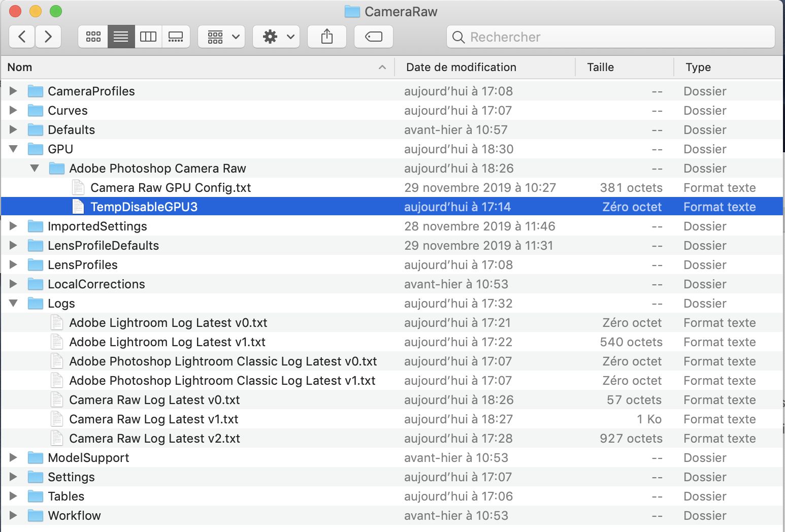Sort by the Nom column header
The height and width of the screenshot is (532, 785).
pos(197,67)
